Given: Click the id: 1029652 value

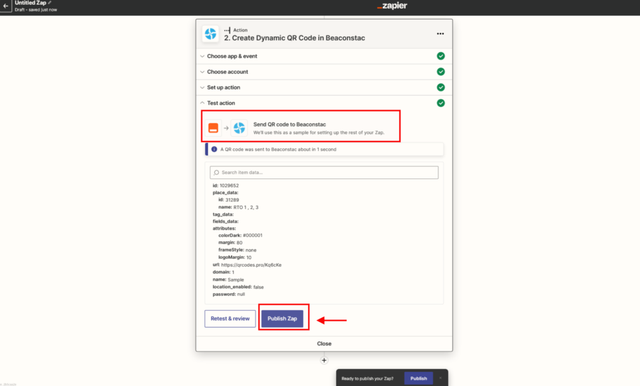Looking at the screenshot, I should click(x=229, y=186).
